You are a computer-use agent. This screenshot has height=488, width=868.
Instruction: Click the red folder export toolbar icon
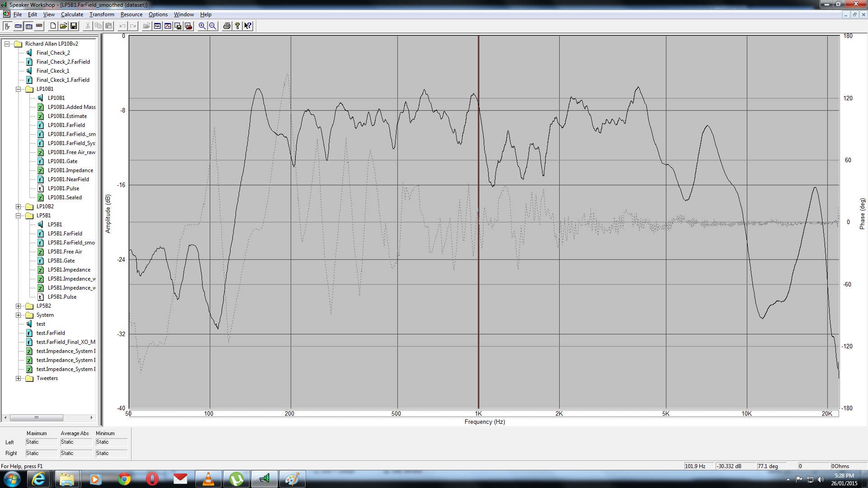pos(189,26)
